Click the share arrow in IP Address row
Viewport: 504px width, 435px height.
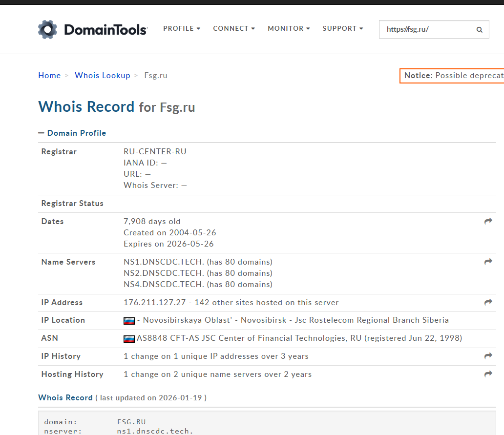pyautogui.click(x=488, y=303)
